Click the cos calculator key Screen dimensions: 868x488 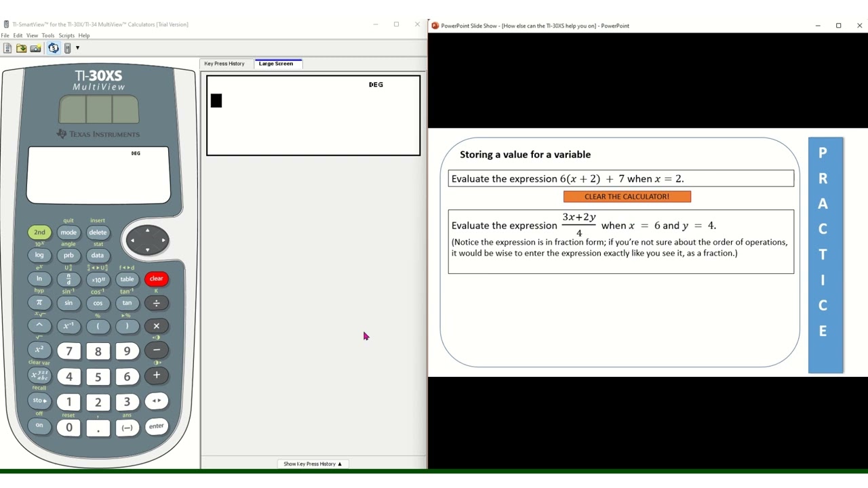point(98,303)
